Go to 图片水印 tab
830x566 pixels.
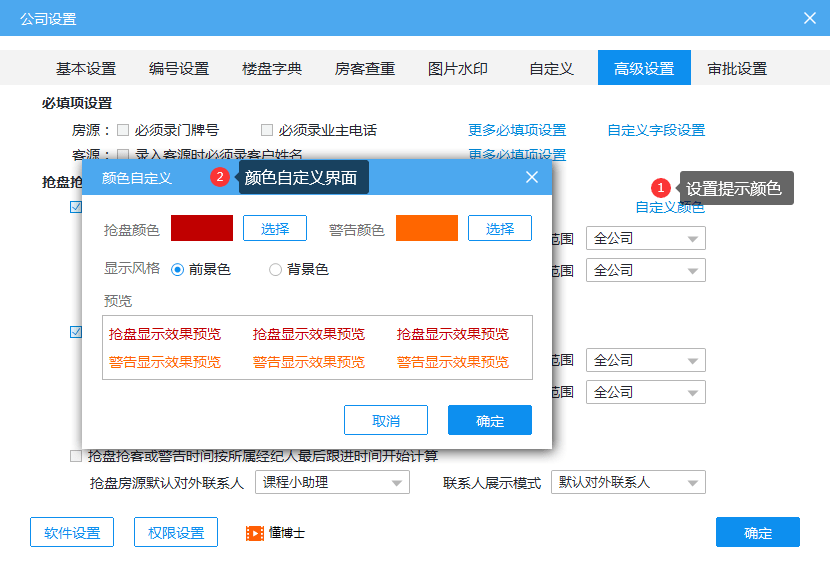[458, 69]
